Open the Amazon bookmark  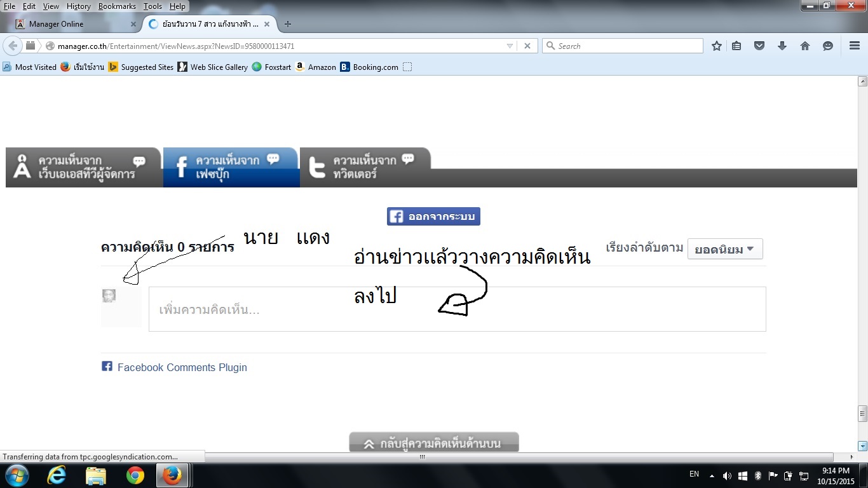[315, 67]
